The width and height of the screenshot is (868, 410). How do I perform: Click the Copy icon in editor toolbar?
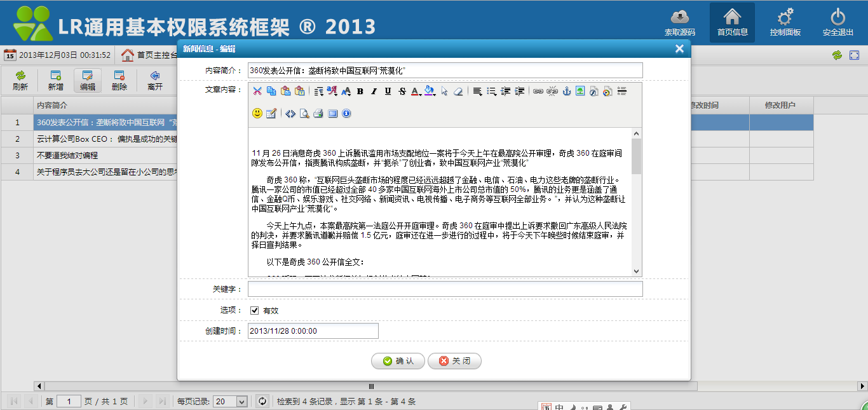(x=271, y=91)
